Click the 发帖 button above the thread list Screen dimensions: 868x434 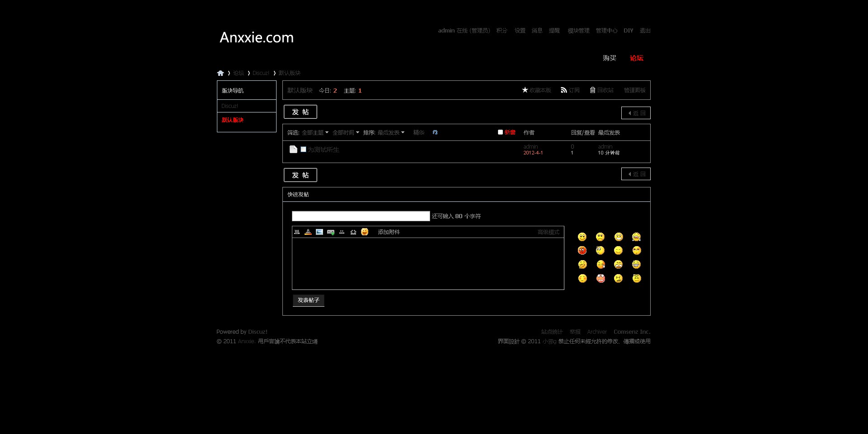click(x=300, y=112)
